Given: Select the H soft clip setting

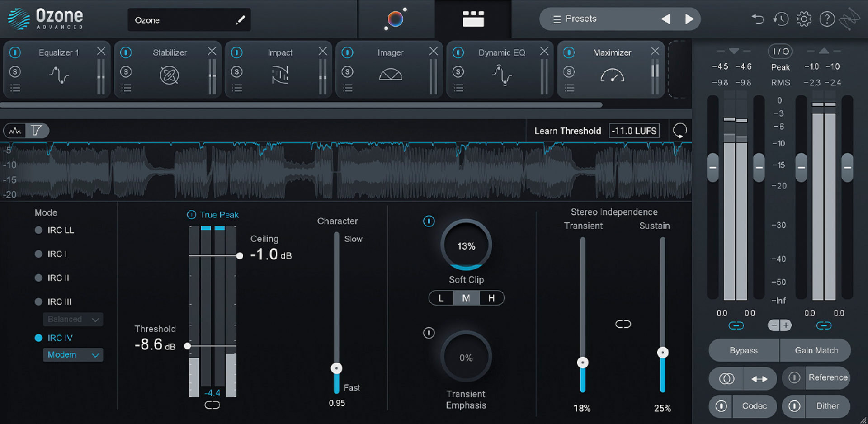Looking at the screenshot, I should click(x=491, y=298).
